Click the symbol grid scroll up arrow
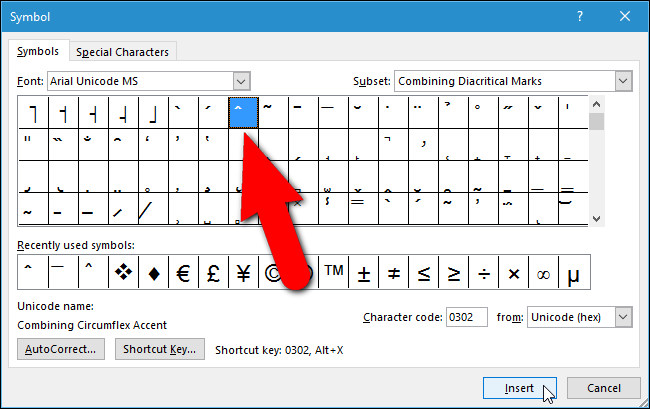This screenshot has height=409, width=650. tap(596, 104)
